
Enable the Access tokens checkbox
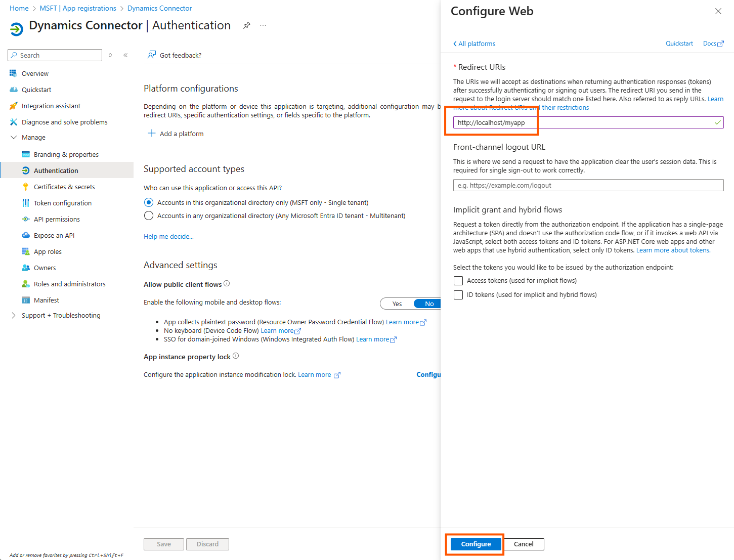pos(458,281)
